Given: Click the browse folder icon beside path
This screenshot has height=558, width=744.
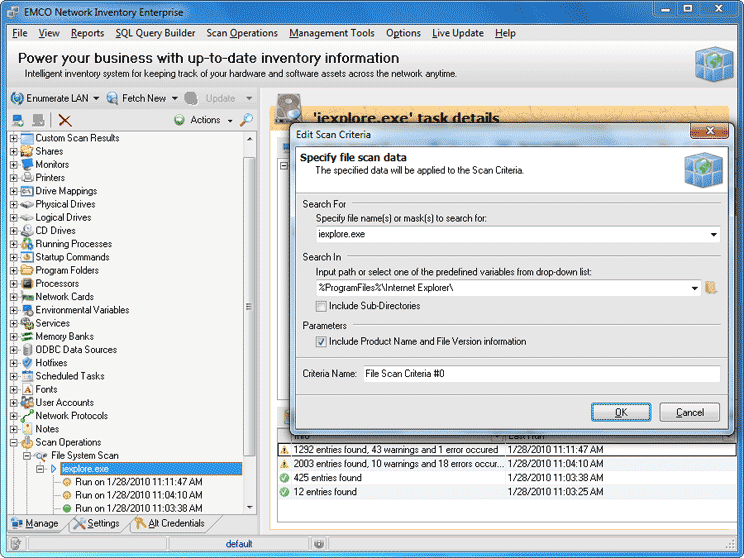Looking at the screenshot, I should [711, 288].
